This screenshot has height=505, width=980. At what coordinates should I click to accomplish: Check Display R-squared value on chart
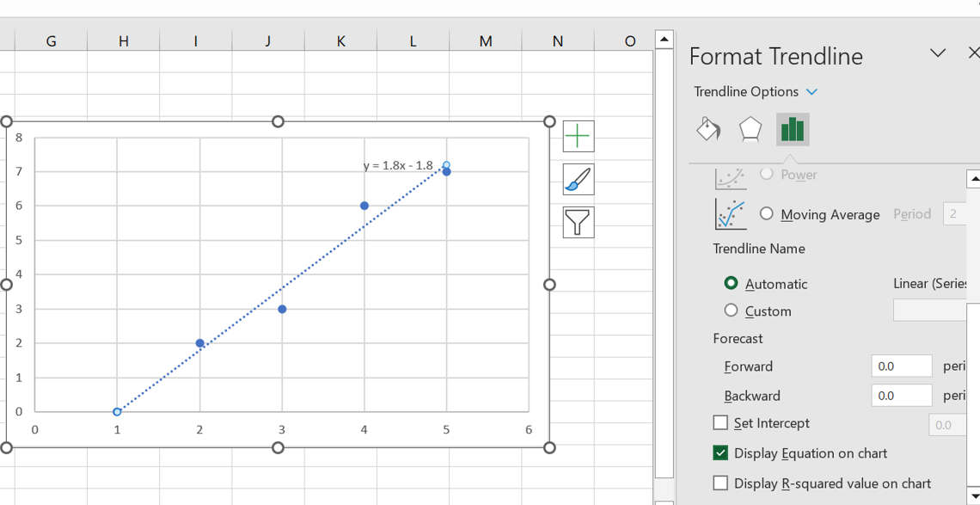click(x=720, y=483)
